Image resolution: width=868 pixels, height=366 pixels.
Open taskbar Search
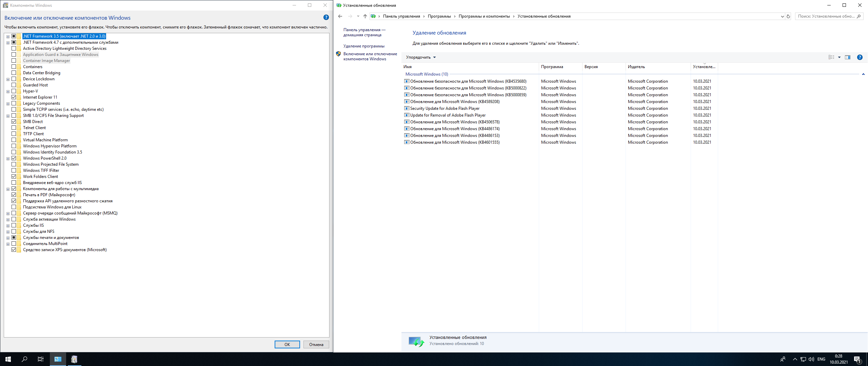(24, 359)
